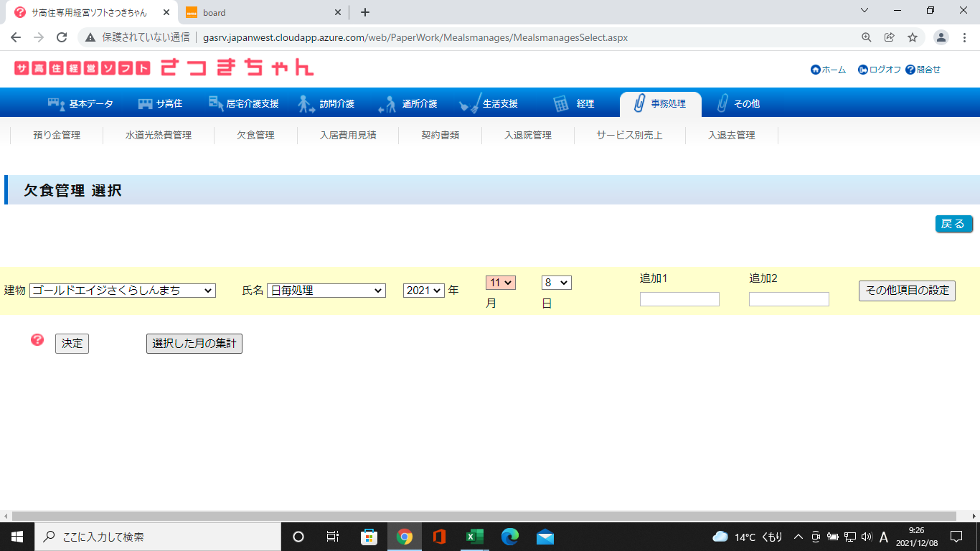The width and height of the screenshot is (980, 551).
Task: Switch to the 経理 accounting tab
Action: [575, 103]
